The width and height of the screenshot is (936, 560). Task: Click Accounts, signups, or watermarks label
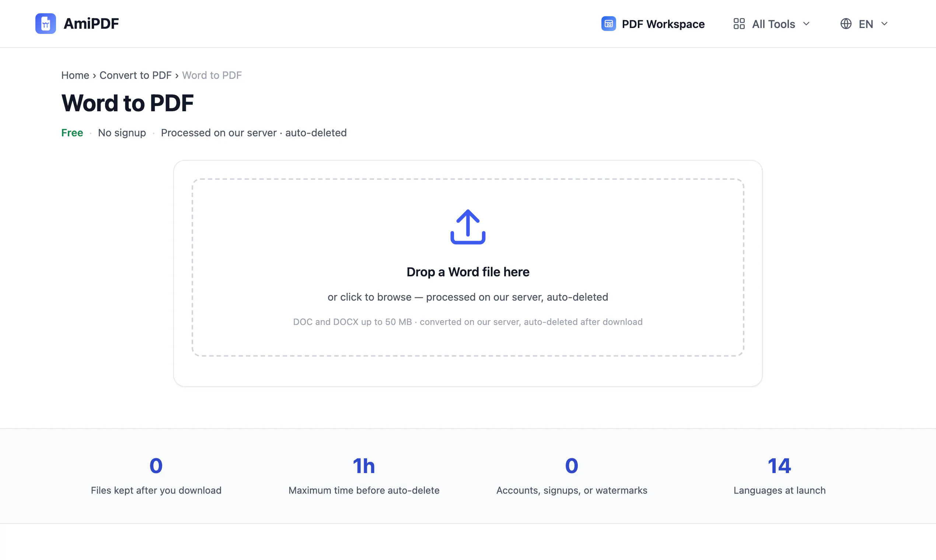(x=572, y=490)
